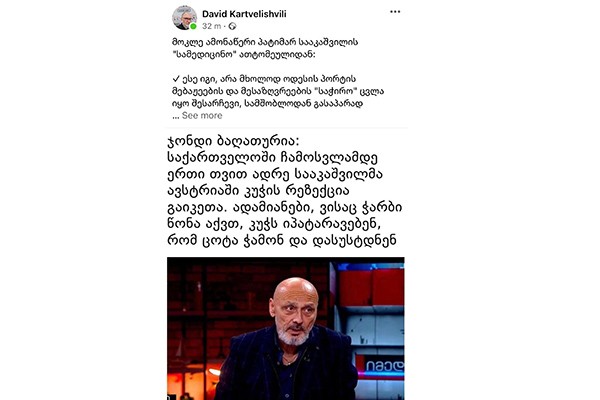
Task: Expand the post with See more
Action: point(202,116)
